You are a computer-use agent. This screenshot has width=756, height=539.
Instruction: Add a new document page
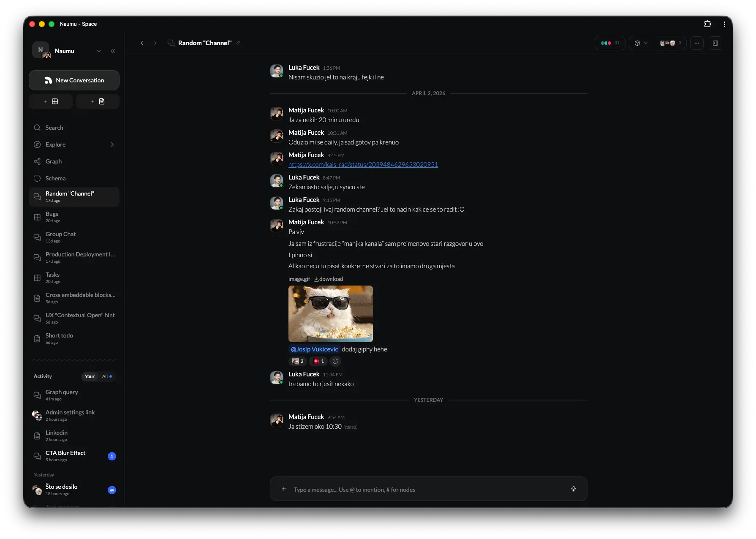[x=98, y=101]
